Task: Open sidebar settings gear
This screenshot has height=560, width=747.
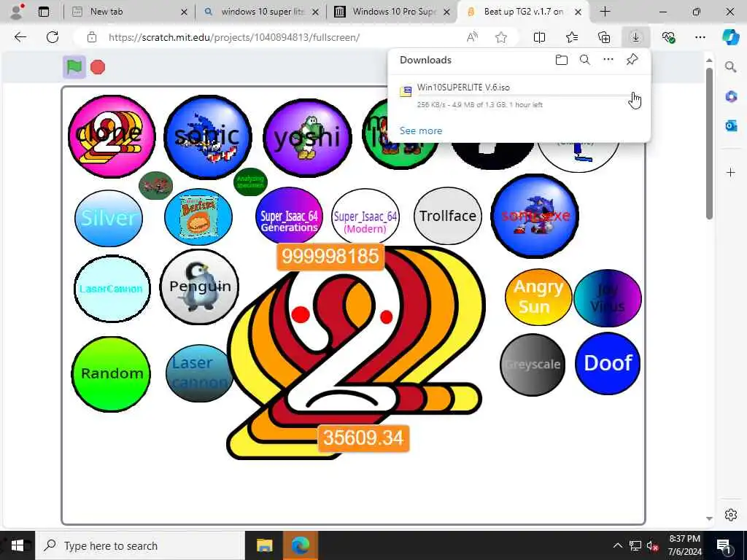Action: [731, 515]
